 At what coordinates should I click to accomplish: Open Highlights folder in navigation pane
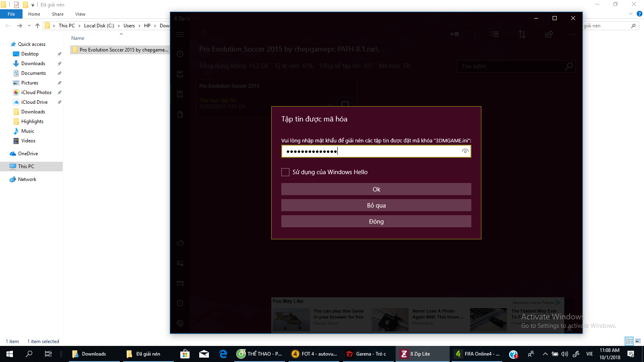[32, 121]
